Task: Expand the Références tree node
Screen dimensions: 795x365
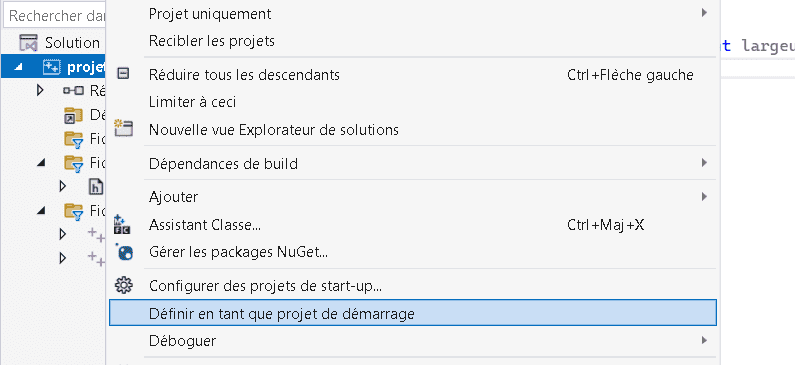Action: click(41, 91)
